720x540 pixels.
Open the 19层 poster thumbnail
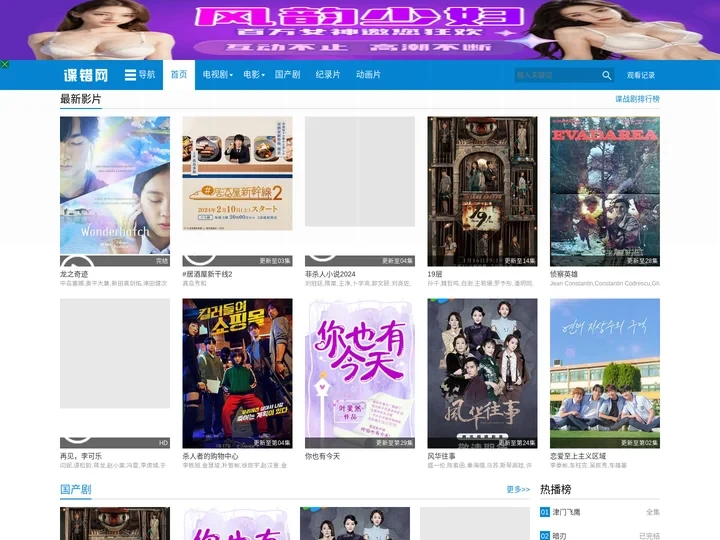click(x=482, y=191)
